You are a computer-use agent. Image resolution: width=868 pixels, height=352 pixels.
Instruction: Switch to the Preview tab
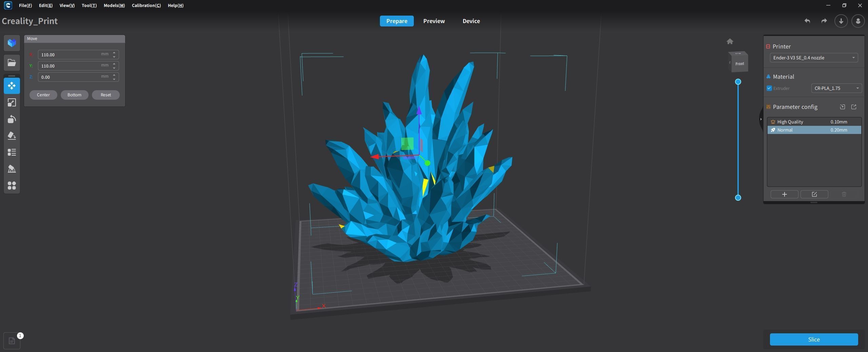[434, 21]
